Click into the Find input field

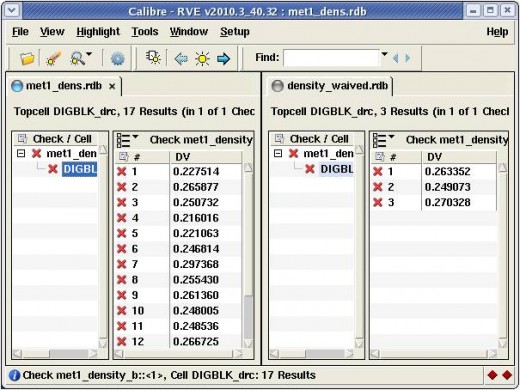coord(331,58)
